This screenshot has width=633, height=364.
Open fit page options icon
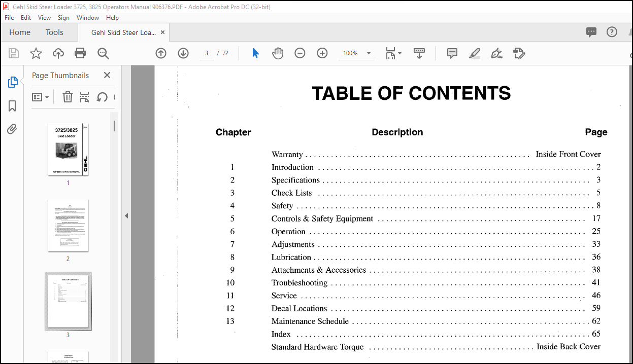(x=393, y=53)
